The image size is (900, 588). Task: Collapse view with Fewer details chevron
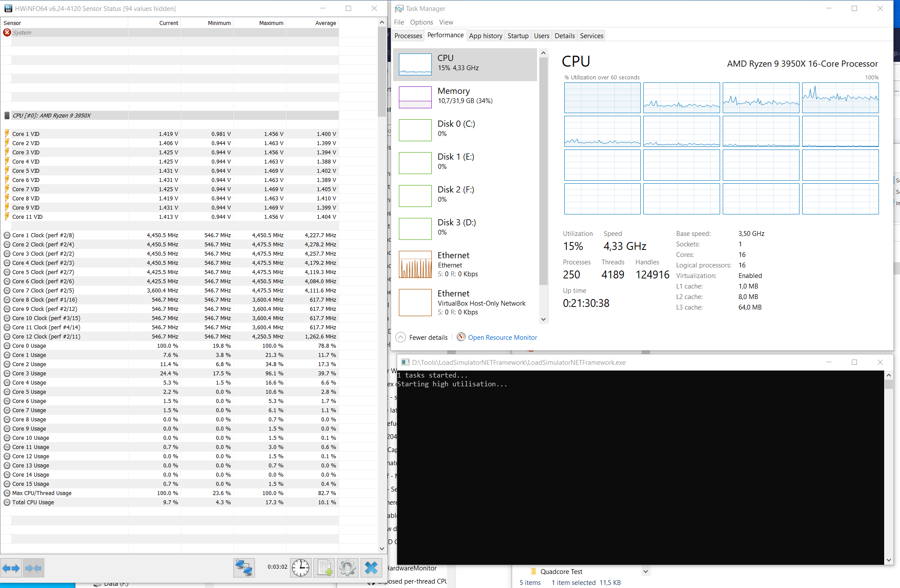point(401,337)
